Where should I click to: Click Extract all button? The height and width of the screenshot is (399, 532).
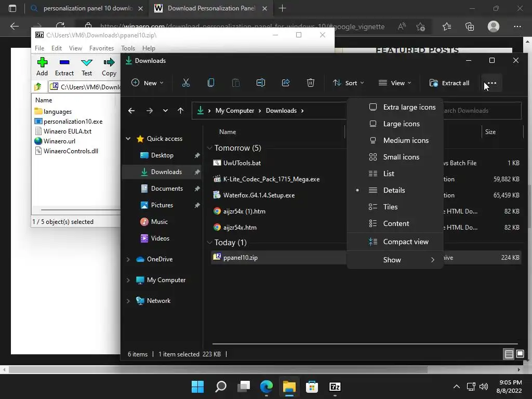[449, 83]
